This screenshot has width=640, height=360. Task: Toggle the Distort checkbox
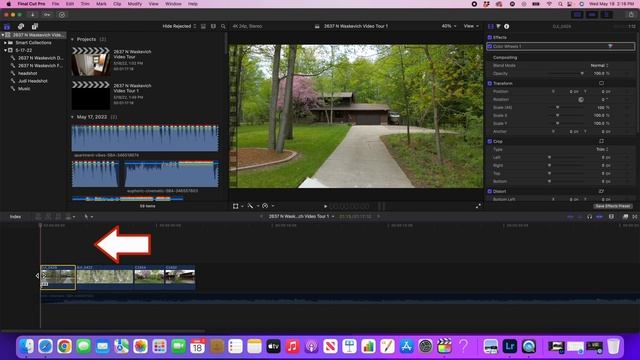[x=489, y=191]
